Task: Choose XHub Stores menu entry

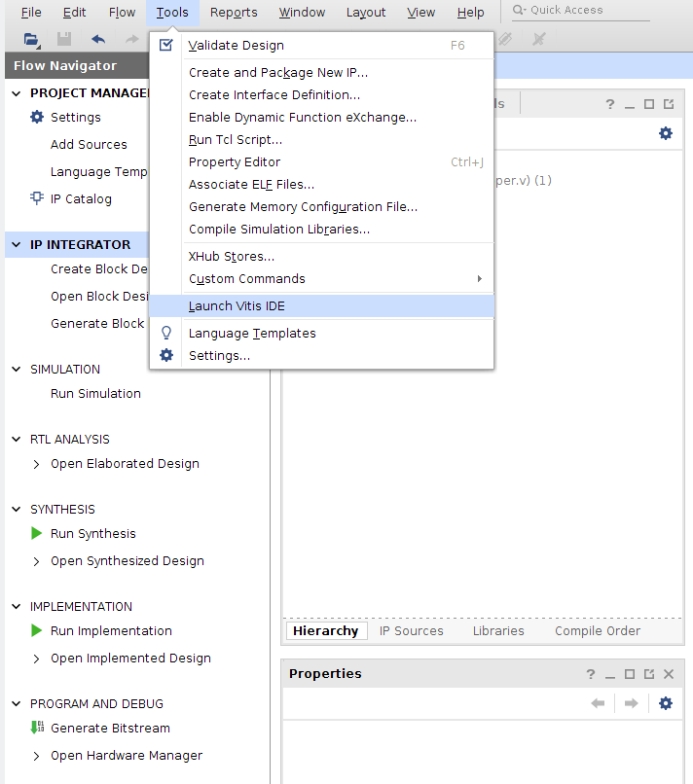Action: click(322, 257)
